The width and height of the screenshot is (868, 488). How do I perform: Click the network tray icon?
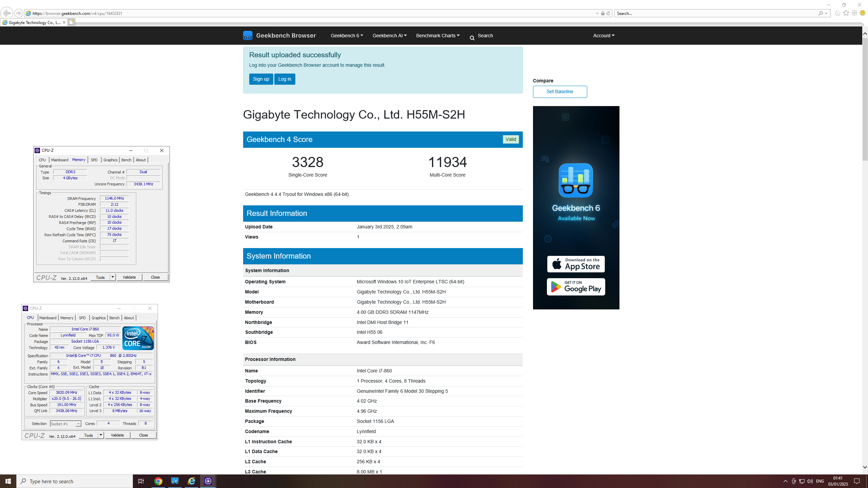[802, 481]
